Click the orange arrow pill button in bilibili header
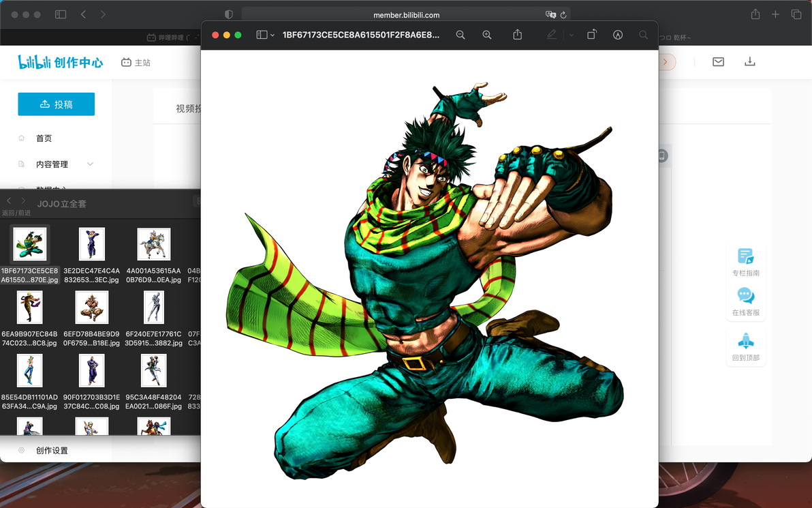This screenshot has width=812, height=508. pos(667,62)
